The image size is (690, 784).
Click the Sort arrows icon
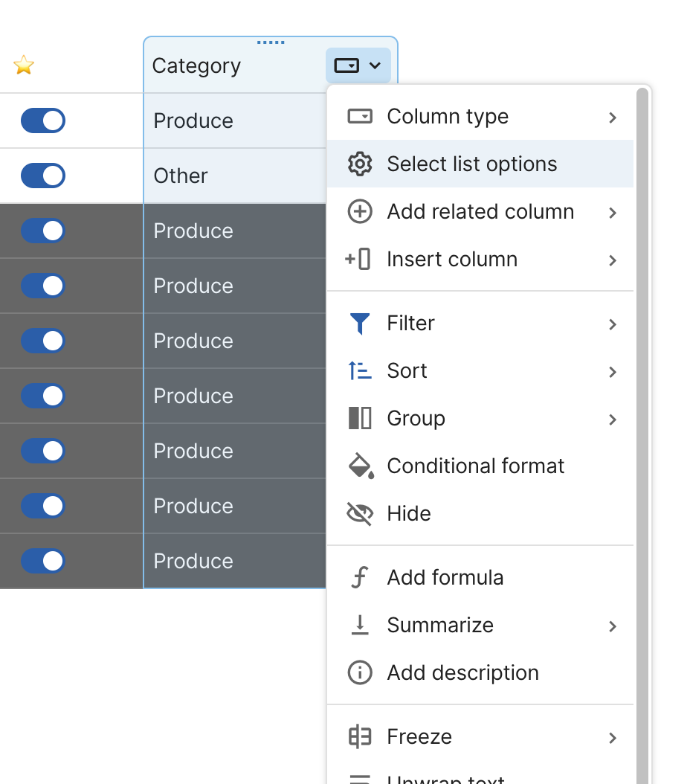click(x=360, y=370)
